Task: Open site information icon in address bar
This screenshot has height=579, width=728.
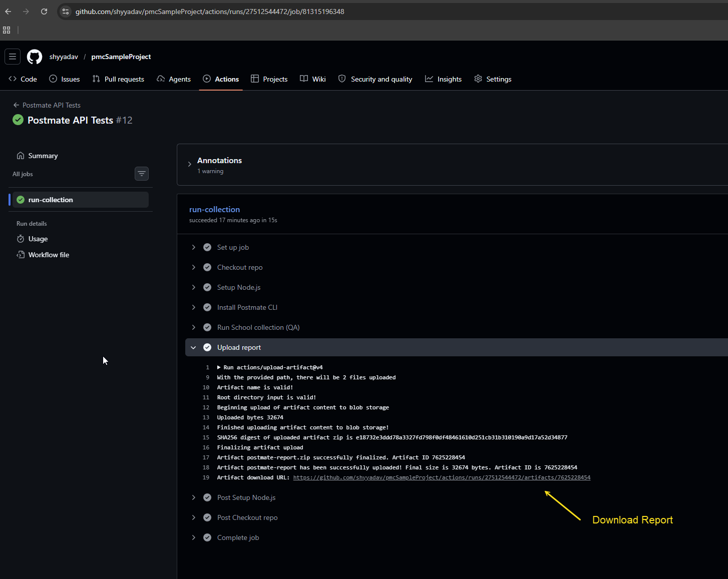Action: (66, 12)
